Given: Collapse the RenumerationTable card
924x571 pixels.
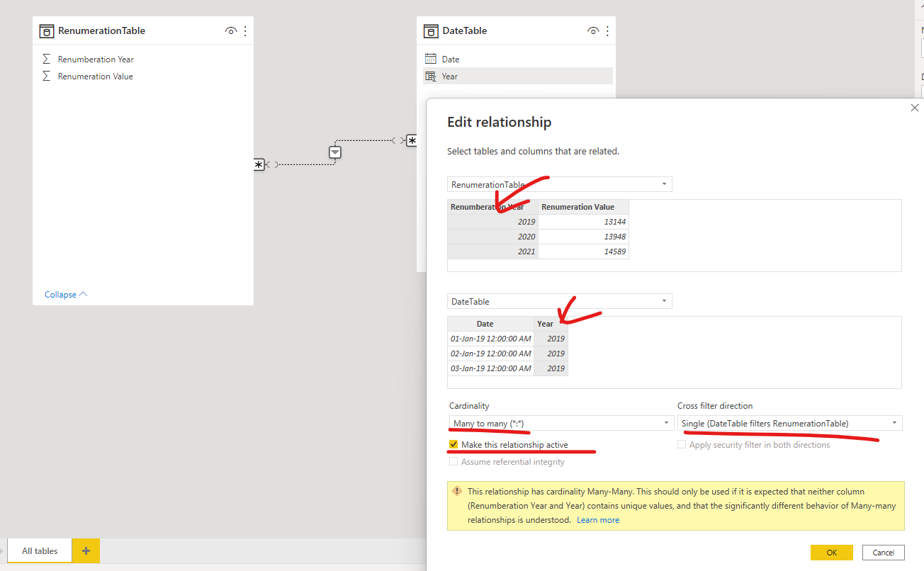Looking at the screenshot, I should (66, 295).
